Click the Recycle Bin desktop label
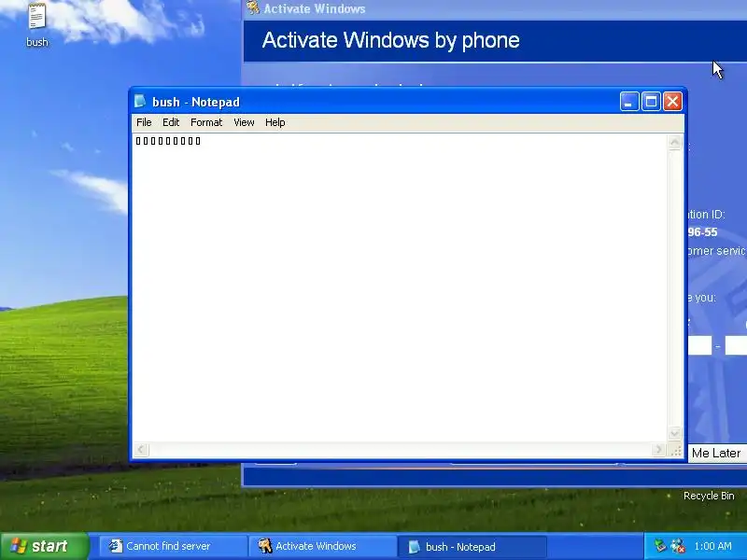The width and height of the screenshot is (747, 560). click(709, 496)
